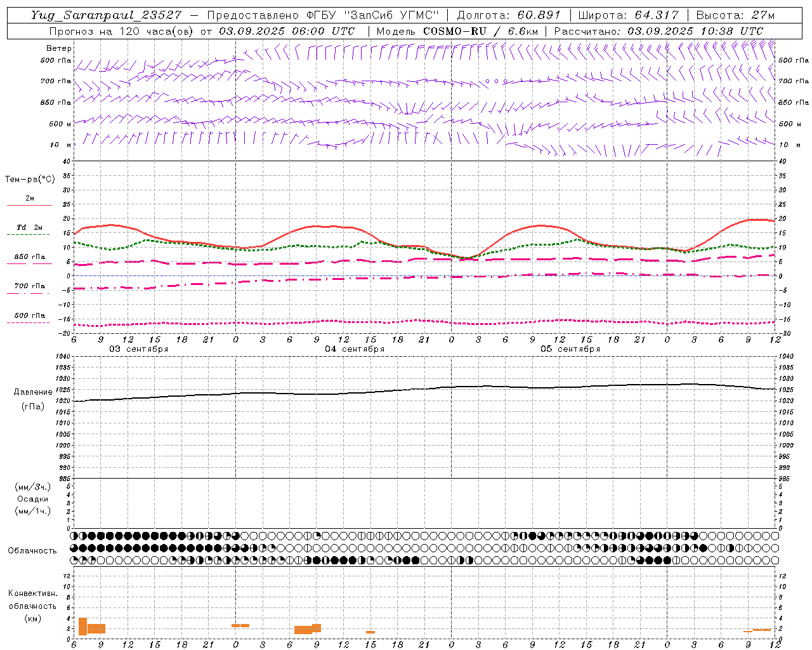Click the 'Облачность' cloud cover row label

(32, 551)
